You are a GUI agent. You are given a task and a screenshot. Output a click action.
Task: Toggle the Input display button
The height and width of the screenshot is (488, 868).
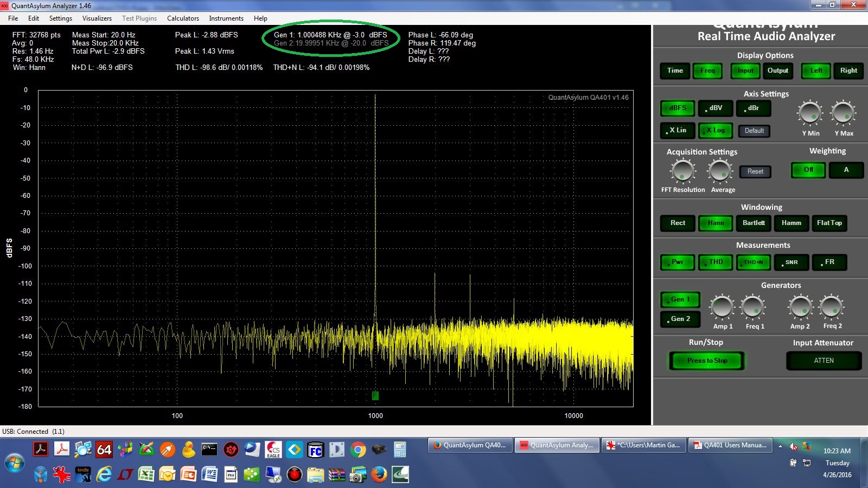click(x=745, y=70)
